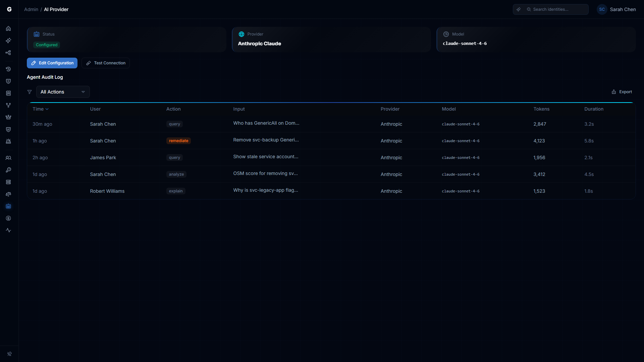This screenshot has width=644, height=362.
Task: Open the compliance scales icon in the sidebar
Action: pos(8,194)
